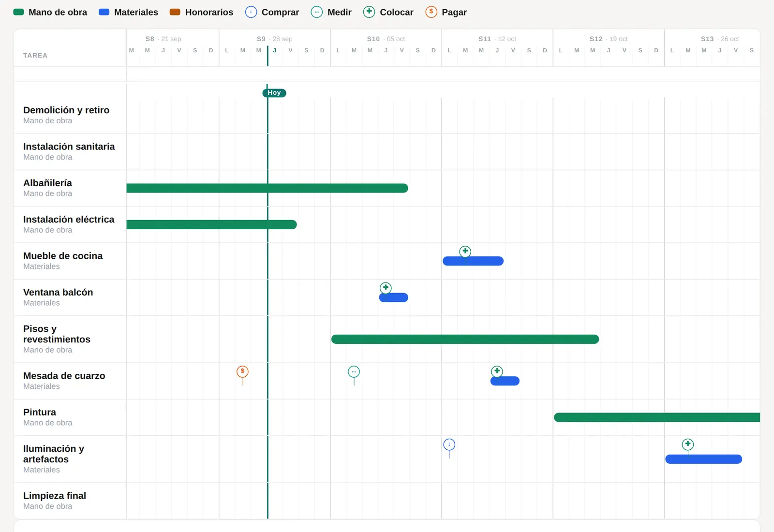The width and height of the screenshot is (774, 532).
Task: Click the Mano de obra green swatch
Action: 19,12
